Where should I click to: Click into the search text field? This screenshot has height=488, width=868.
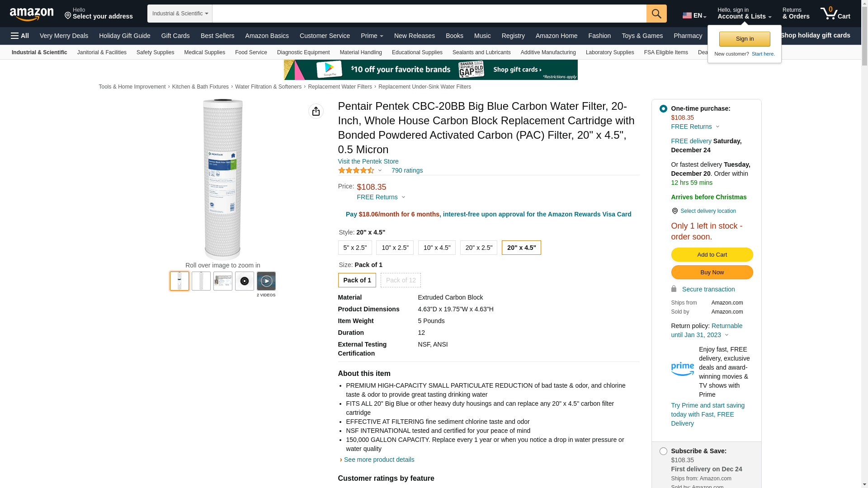point(429,14)
